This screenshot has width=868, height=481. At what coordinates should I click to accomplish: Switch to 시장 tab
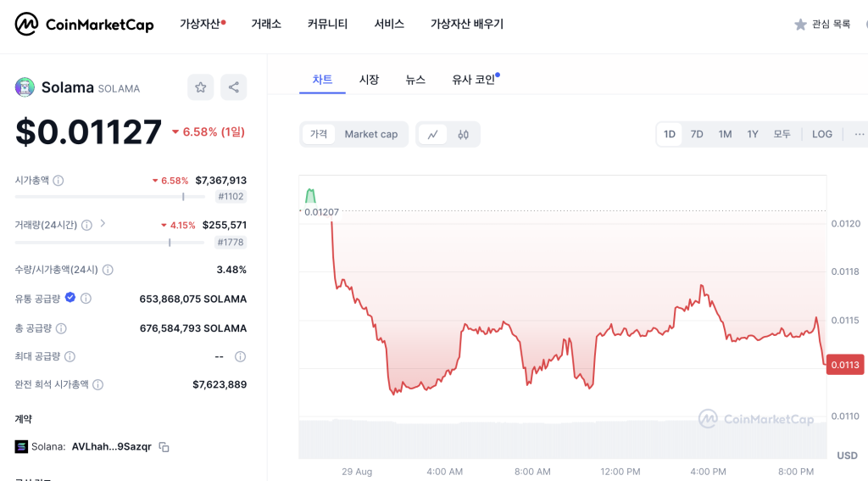369,80
